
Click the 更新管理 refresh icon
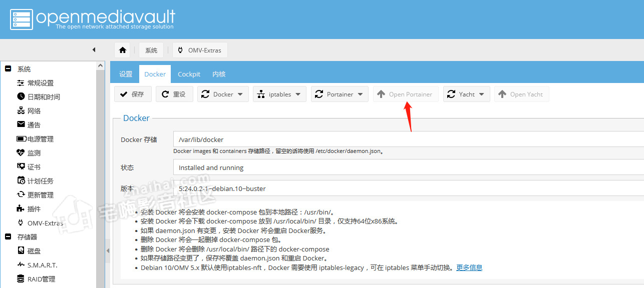coord(21,194)
